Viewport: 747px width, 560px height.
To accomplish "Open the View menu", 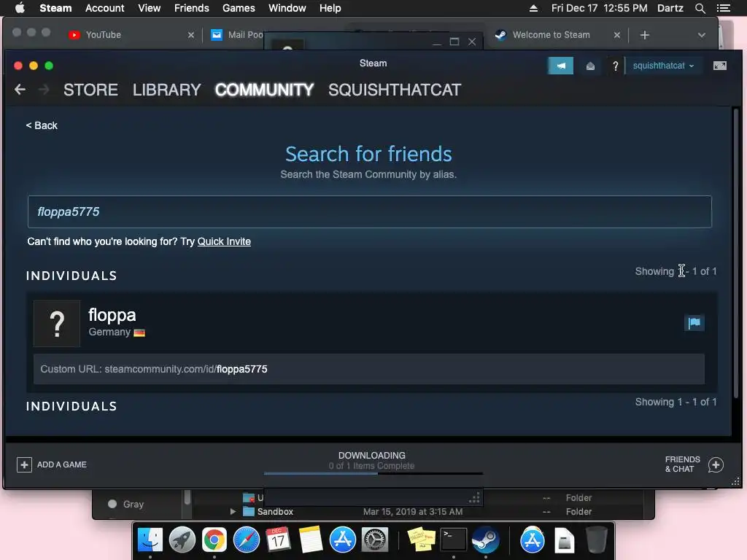I will 149,8.
